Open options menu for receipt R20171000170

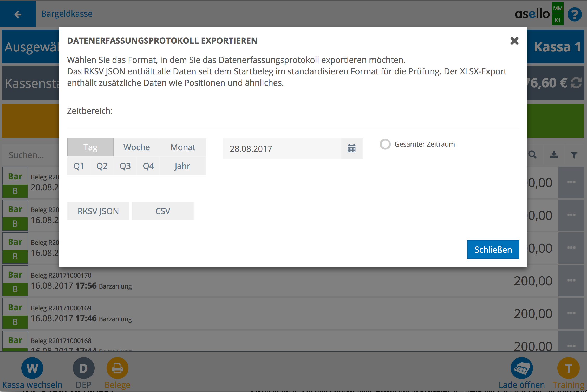click(x=571, y=280)
